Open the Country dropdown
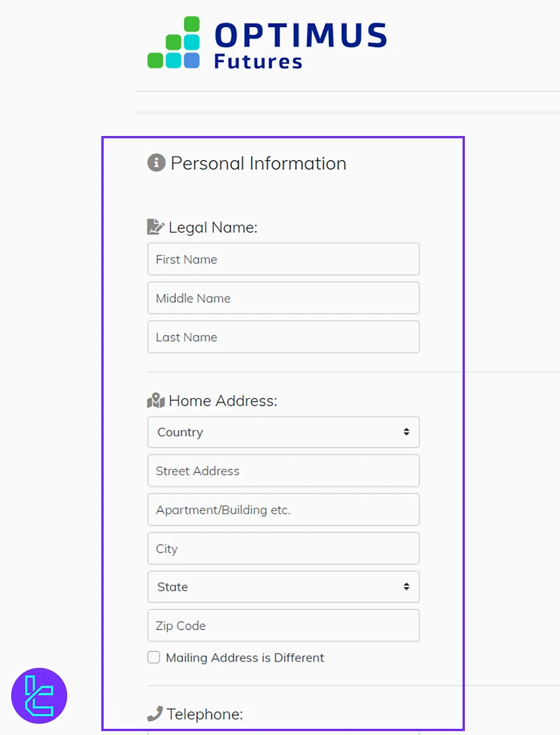560x735 pixels. click(283, 432)
